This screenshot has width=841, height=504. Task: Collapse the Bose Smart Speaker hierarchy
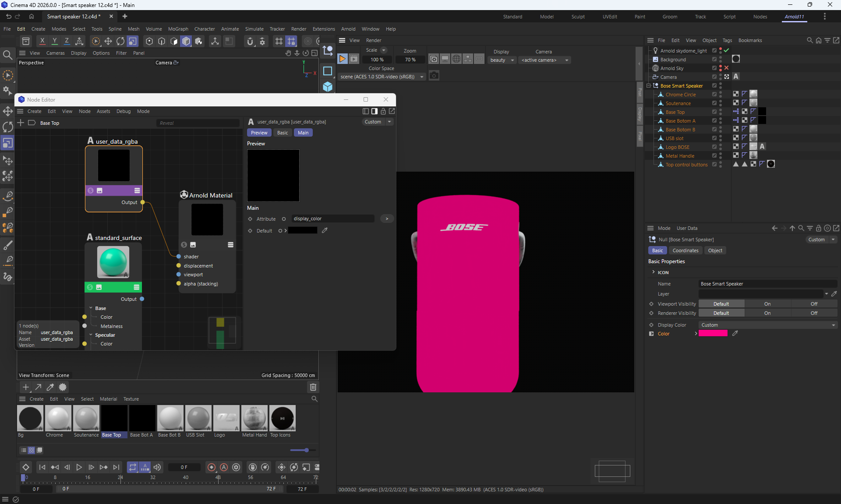[649, 86]
